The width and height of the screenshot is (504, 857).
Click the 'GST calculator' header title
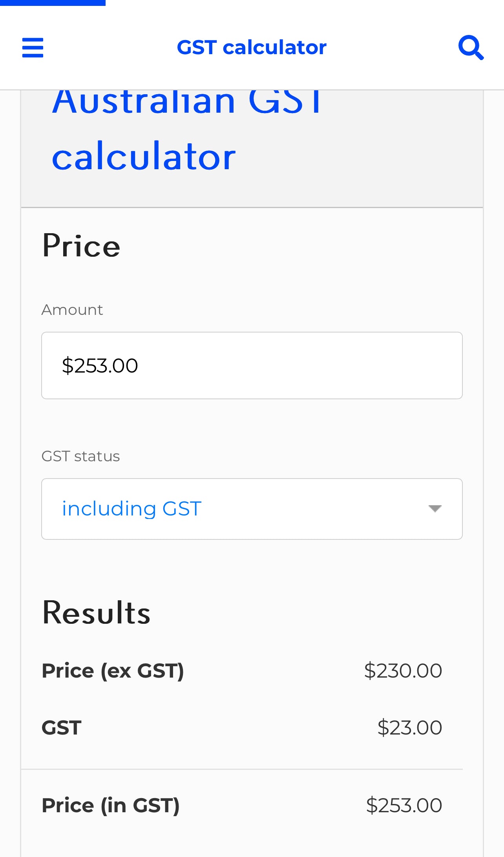point(252,48)
